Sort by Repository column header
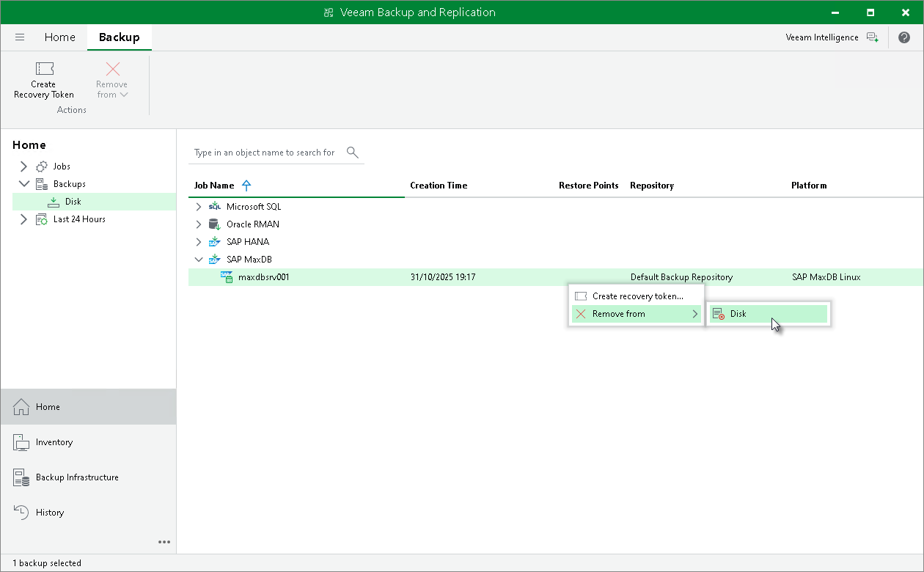 tap(652, 186)
